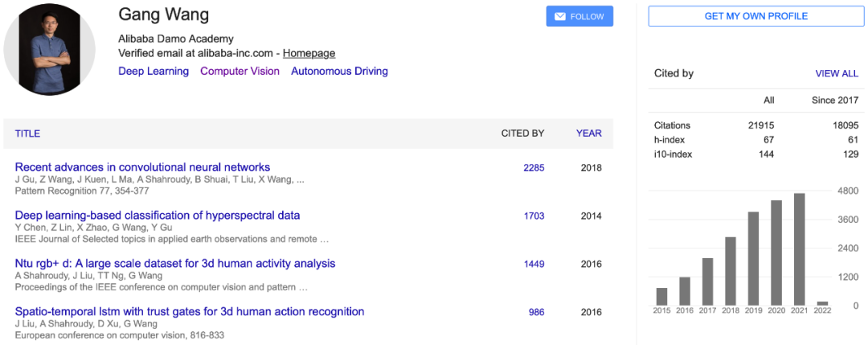Click the 2019 bar in citation chart
Viewport: 868px width, 345px height.
coord(753,259)
